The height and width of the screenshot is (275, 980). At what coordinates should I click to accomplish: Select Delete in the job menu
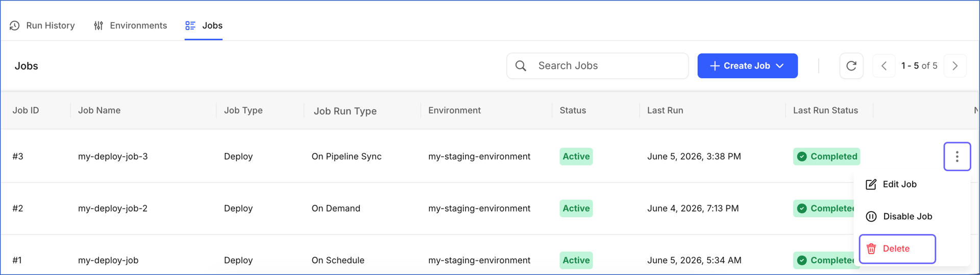coord(897,249)
